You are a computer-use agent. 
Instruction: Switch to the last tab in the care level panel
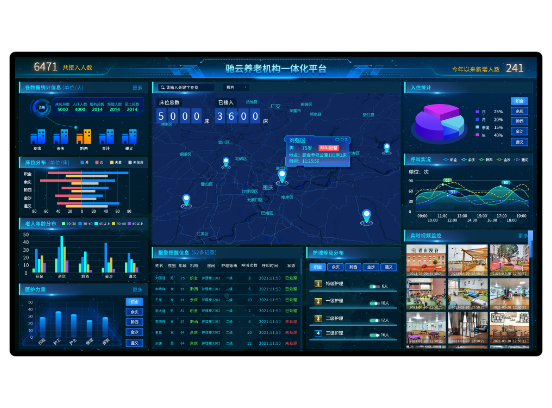(x=389, y=267)
